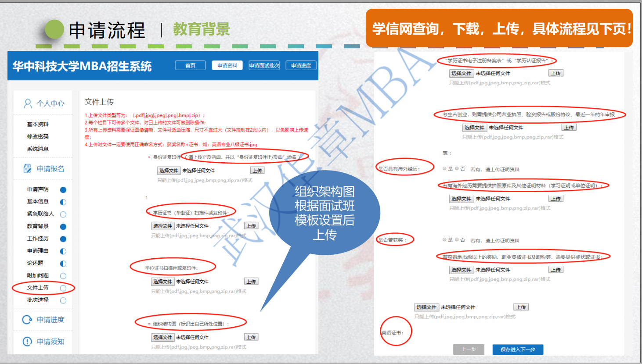Open 系统消息 in sidebar

(38, 149)
